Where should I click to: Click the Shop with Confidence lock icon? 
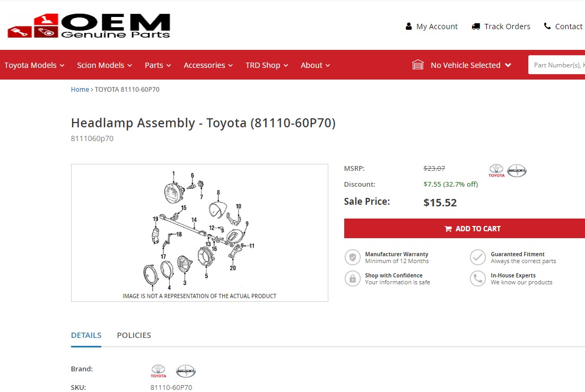pyautogui.click(x=353, y=278)
